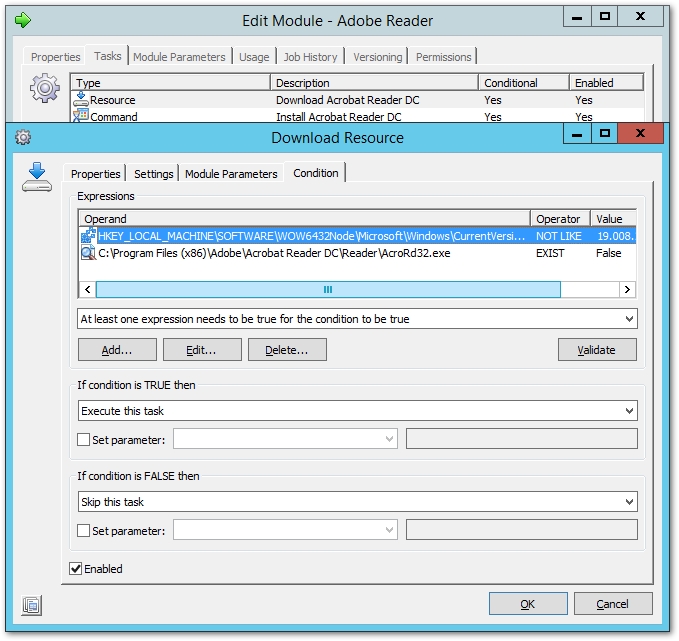Maximize the Download Resource dialog
This screenshot has height=641, width=679.
(x=605, y=133)
